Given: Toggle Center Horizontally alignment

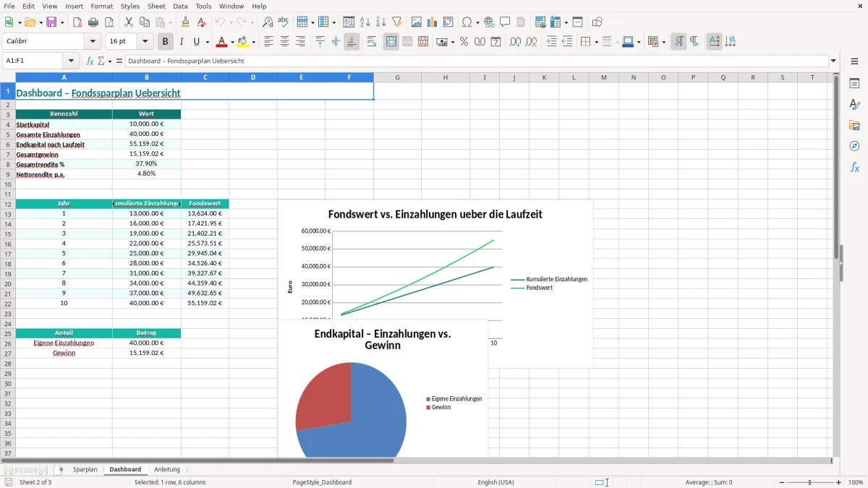Looking at the screenshot, I should coord(284,42).
